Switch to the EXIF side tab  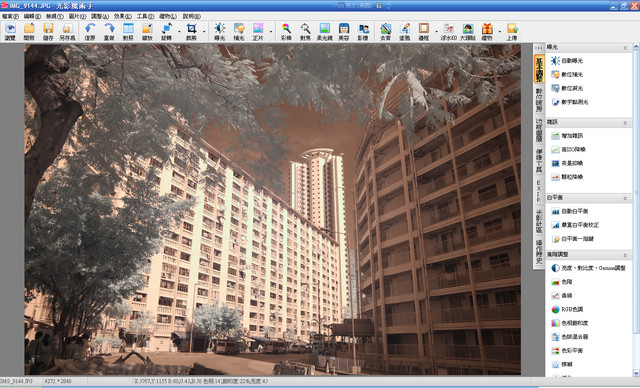click(539, 191)
